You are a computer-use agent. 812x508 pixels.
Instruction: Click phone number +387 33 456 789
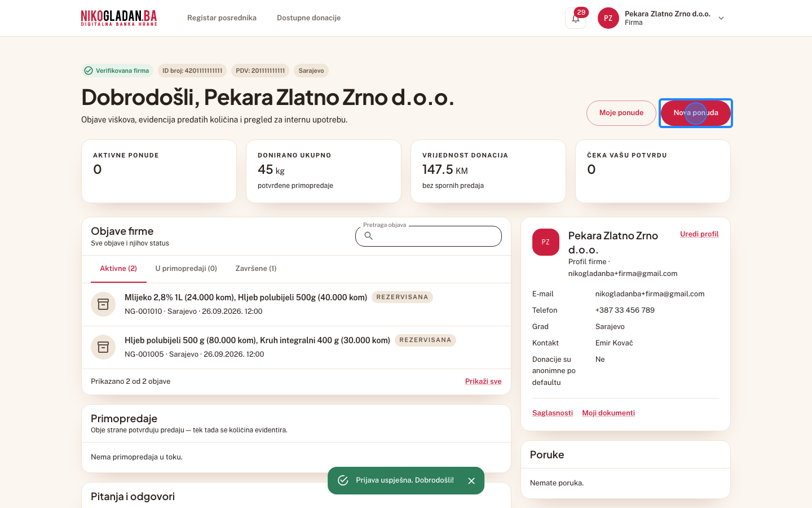tap(625, 310)
